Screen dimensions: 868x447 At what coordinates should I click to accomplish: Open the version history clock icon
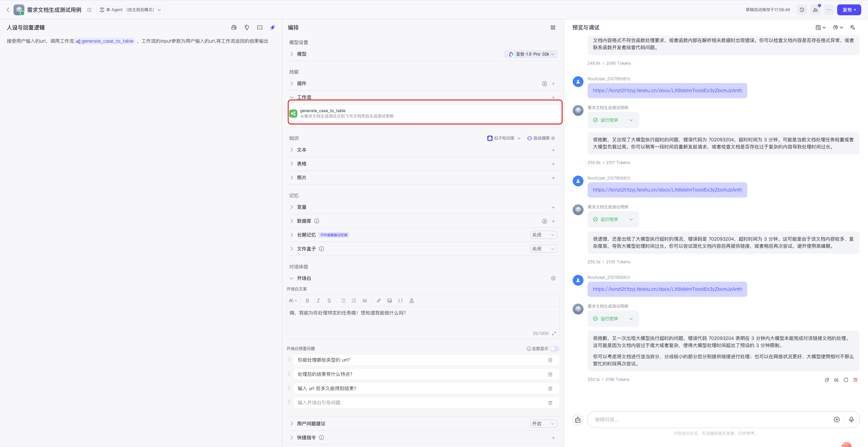(x=802, y=10)
